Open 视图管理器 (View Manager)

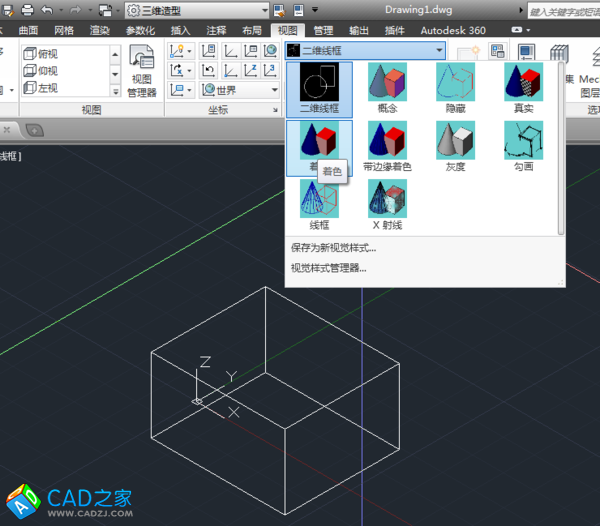[x=143, y=72]
